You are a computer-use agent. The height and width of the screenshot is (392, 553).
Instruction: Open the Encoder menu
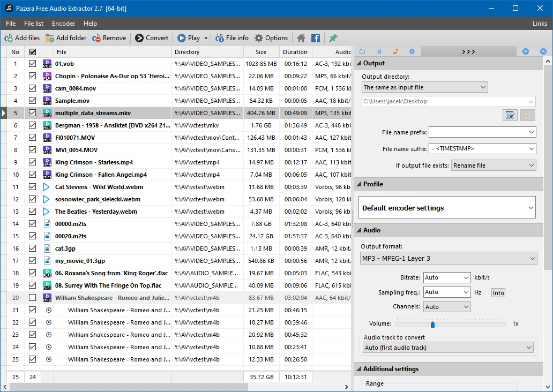pyautogui.click(x=63, y=23)
